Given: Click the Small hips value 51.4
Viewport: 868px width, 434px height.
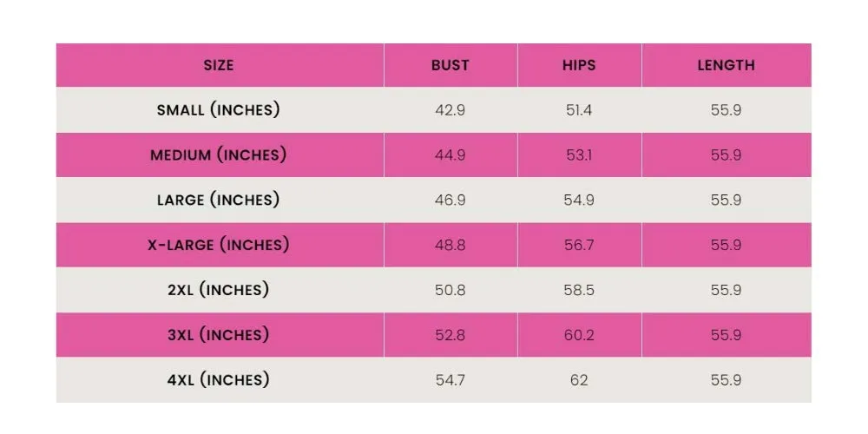Looking at the screenshot, I should click(x=579, y=110).
